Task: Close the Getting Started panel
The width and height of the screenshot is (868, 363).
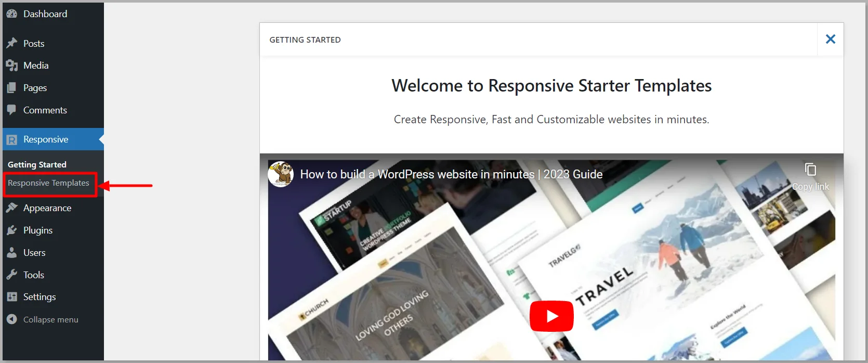Action: (x=831, y=39)
